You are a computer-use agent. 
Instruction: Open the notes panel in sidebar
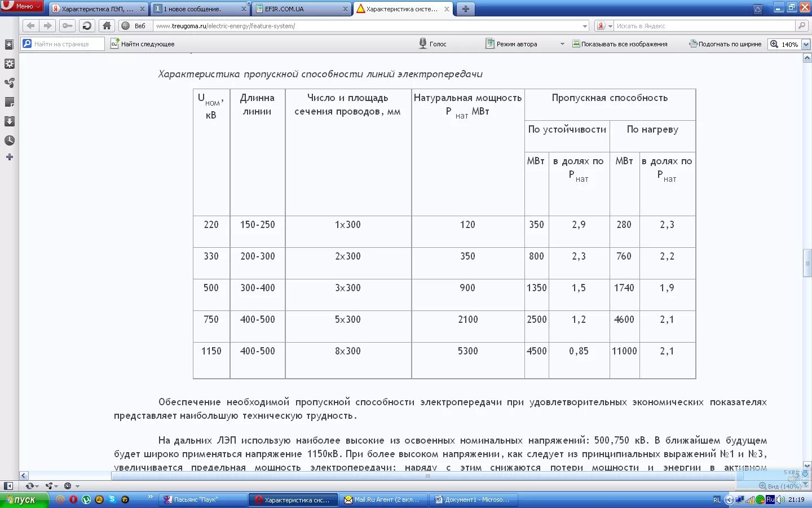pyautogui.click(x=9, y=102)
